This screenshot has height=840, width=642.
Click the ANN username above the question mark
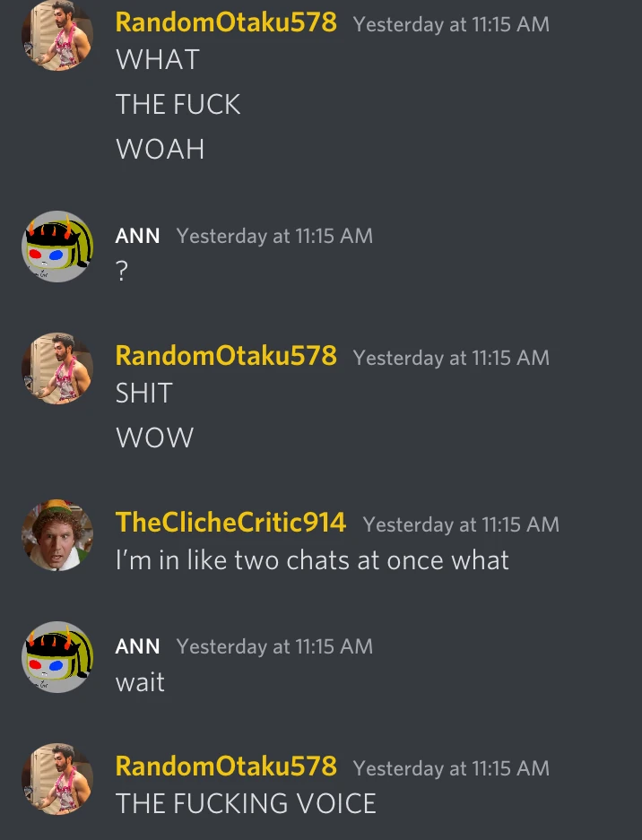[138, 236]
